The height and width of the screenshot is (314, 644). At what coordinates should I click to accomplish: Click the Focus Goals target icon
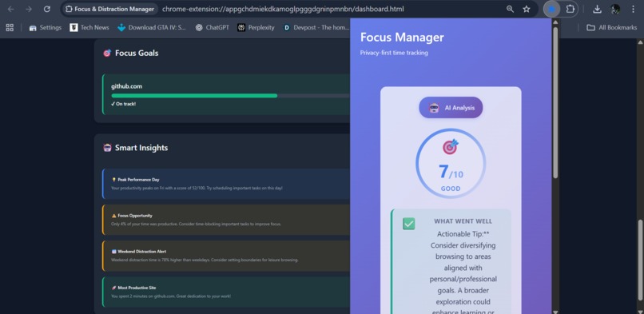(x=107, y=53)
